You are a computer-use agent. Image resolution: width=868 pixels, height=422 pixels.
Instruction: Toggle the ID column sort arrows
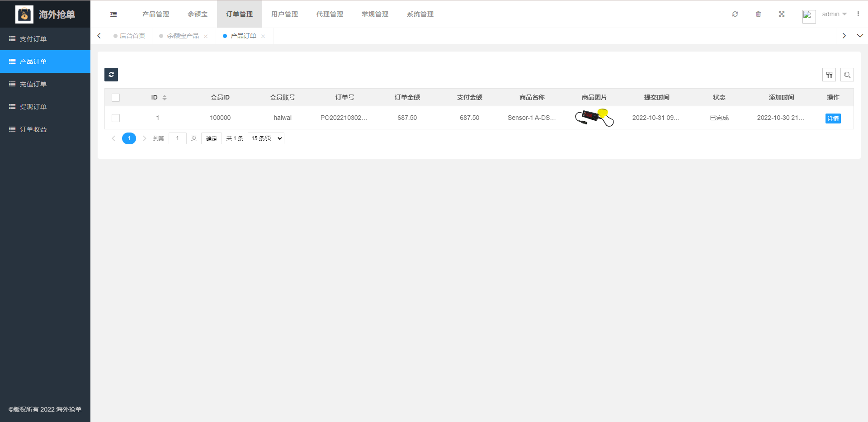pos(165,97)
